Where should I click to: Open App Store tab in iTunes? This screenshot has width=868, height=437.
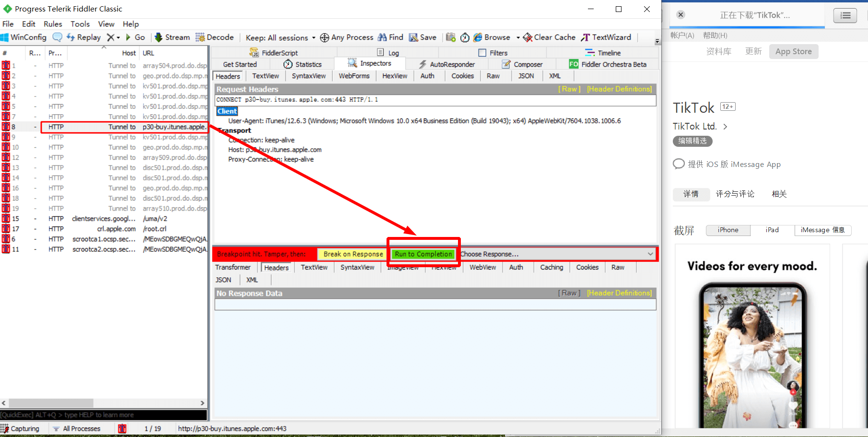point(793,51)
